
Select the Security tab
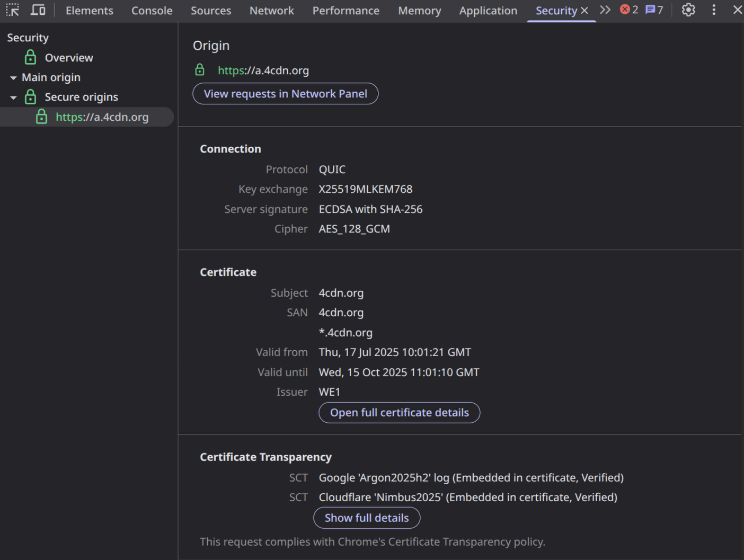(556, 11)
